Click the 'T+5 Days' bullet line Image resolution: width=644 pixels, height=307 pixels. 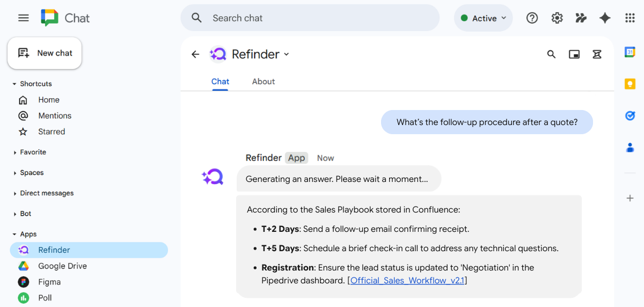(x=410, y=248)
